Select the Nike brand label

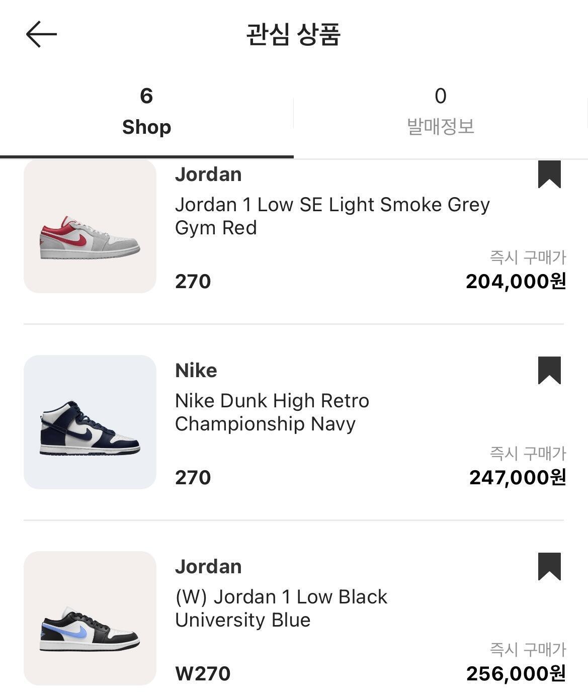(196, 371)
